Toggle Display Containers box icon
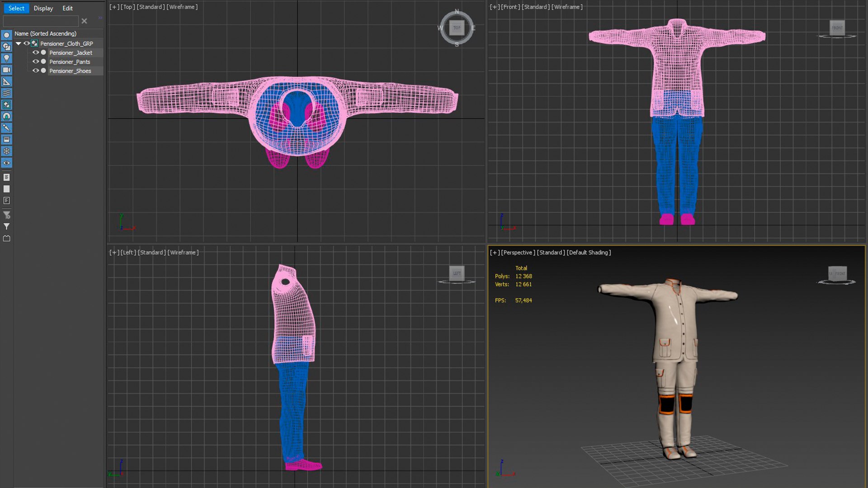The height and width of the screenshot is (488, 868). pos(6,140)
